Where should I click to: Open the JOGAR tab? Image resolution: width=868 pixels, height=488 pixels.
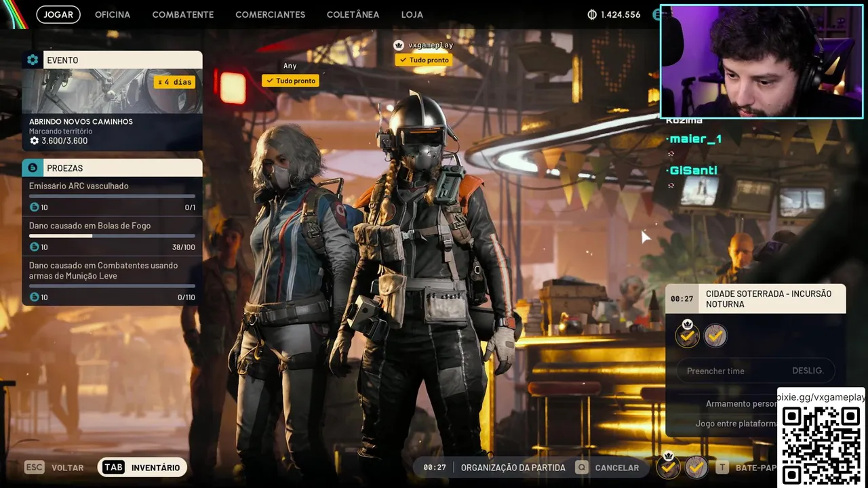58,14
